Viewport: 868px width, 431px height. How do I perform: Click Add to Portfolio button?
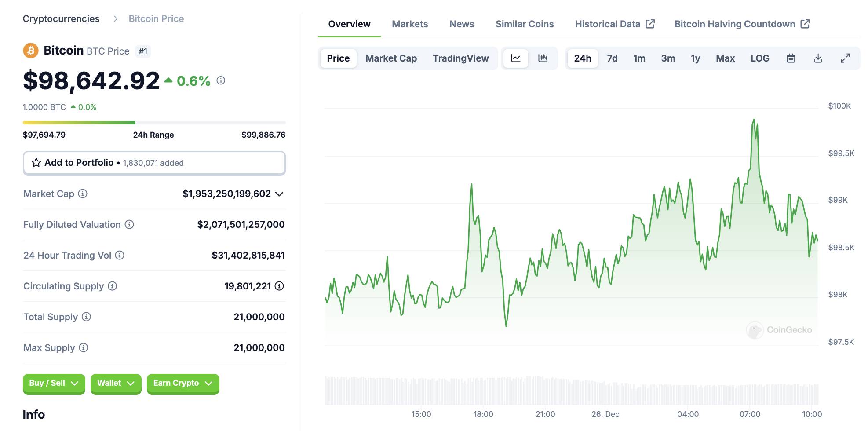(x=154, y=163)
